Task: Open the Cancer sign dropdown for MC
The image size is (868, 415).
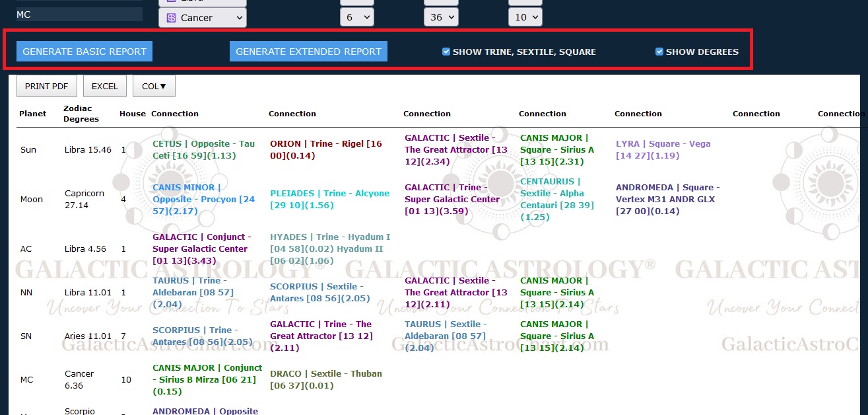Action: point(203,18)
